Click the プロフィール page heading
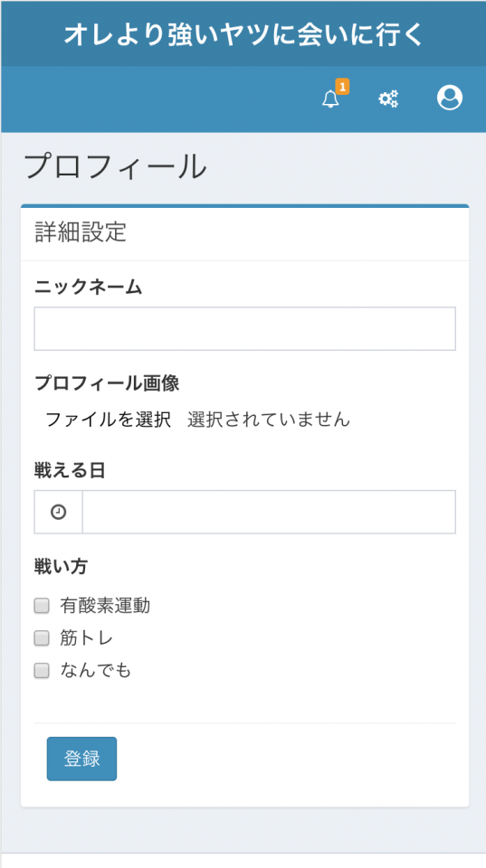Image resolution: width=486 pixels, height=868 pixels. tap(115, 166)
